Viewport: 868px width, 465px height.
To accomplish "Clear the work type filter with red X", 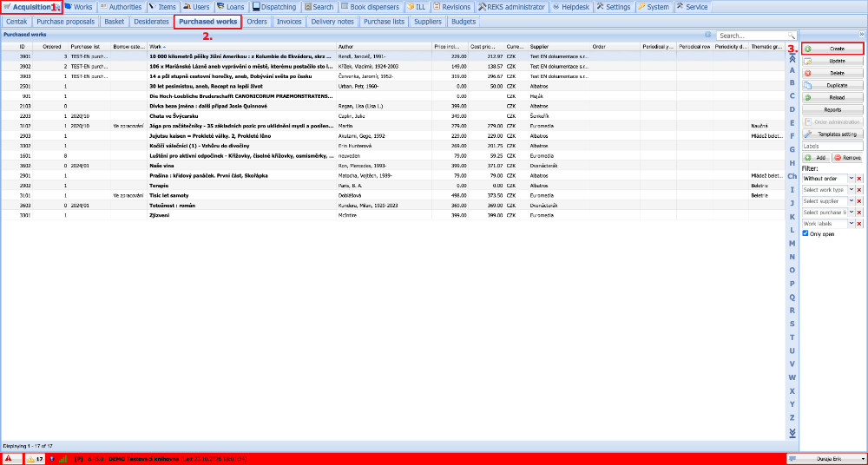I will point(859,190).
